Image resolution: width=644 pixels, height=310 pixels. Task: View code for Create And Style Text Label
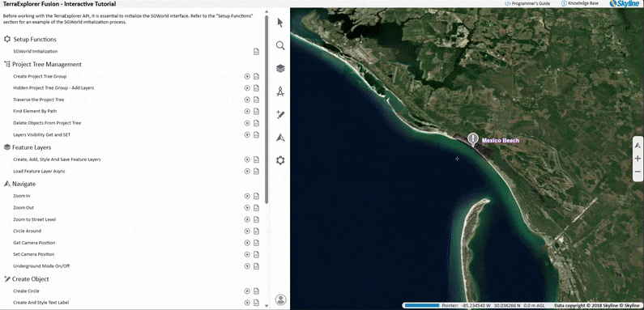(256, 303)
